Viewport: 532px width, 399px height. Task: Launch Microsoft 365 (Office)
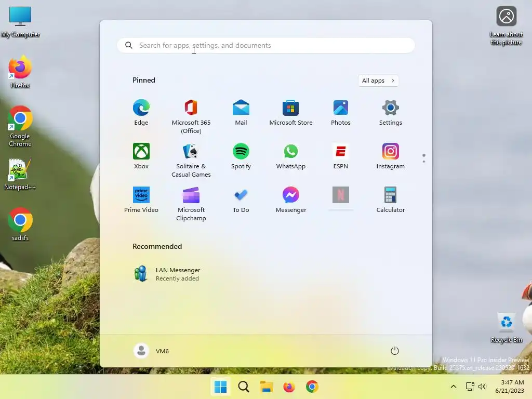[x=191, y=117]
